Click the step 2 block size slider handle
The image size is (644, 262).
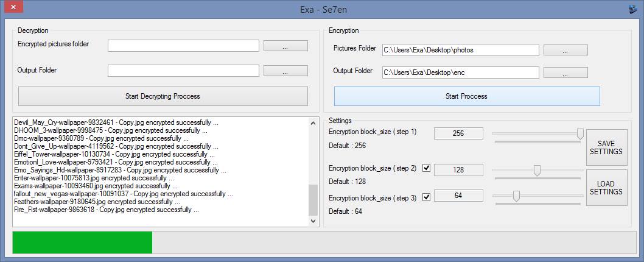(537, 171)
